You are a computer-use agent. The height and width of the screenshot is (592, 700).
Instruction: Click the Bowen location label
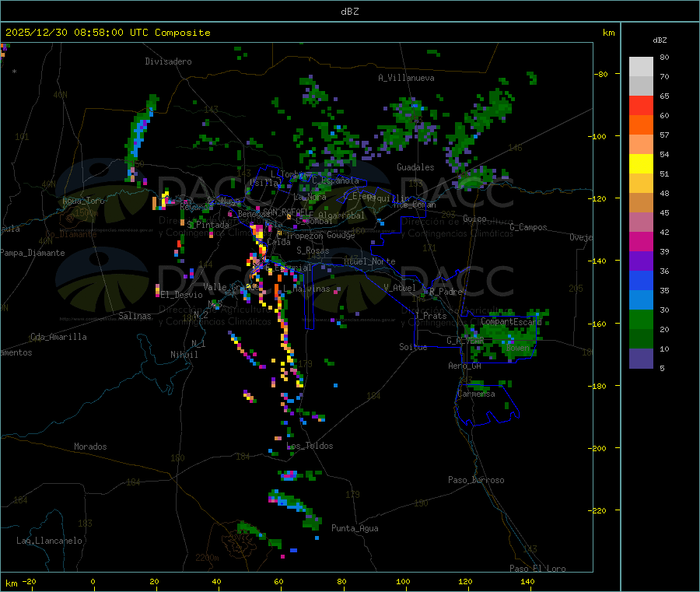point(518,348)
